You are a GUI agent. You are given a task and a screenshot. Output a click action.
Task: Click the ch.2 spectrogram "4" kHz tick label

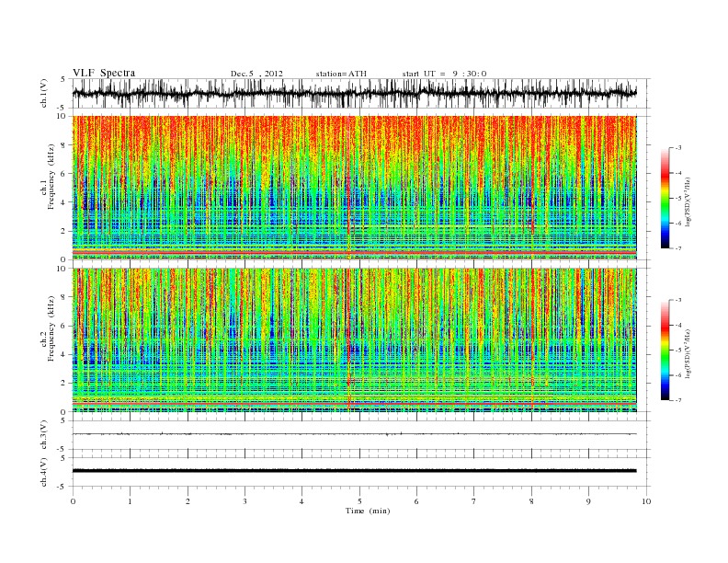63,355
